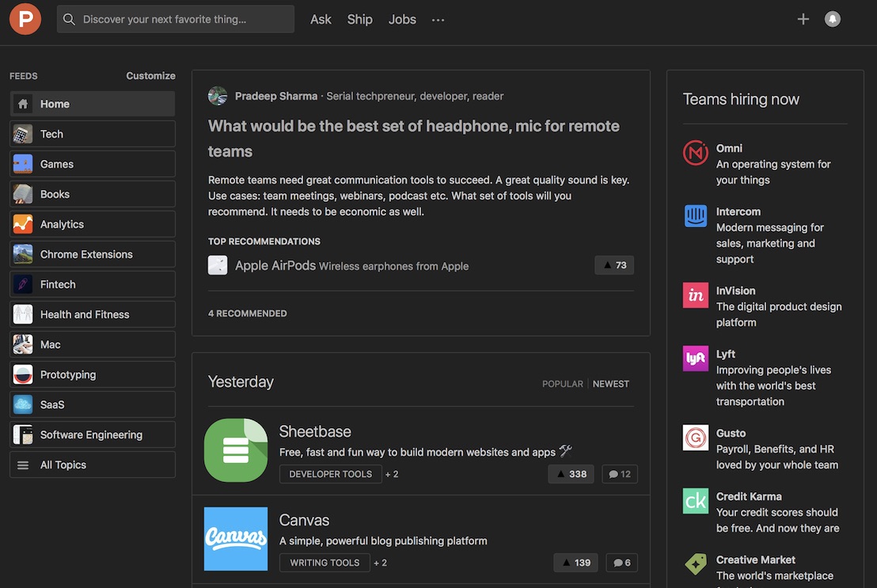Image resolution: width=877 pixels, height=588 pixels.
Task: Open Canvas's 6 comments
Action: 621,562
